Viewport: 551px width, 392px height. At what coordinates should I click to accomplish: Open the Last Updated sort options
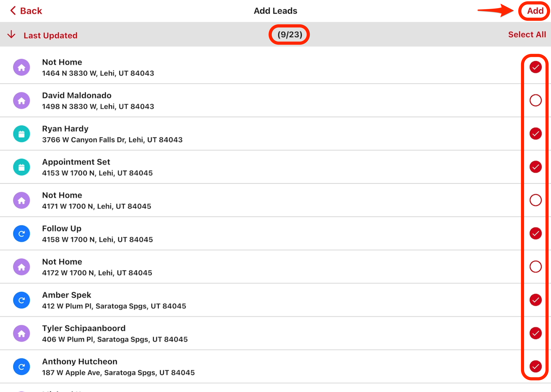pyautogui.click(x=51, y=36)
